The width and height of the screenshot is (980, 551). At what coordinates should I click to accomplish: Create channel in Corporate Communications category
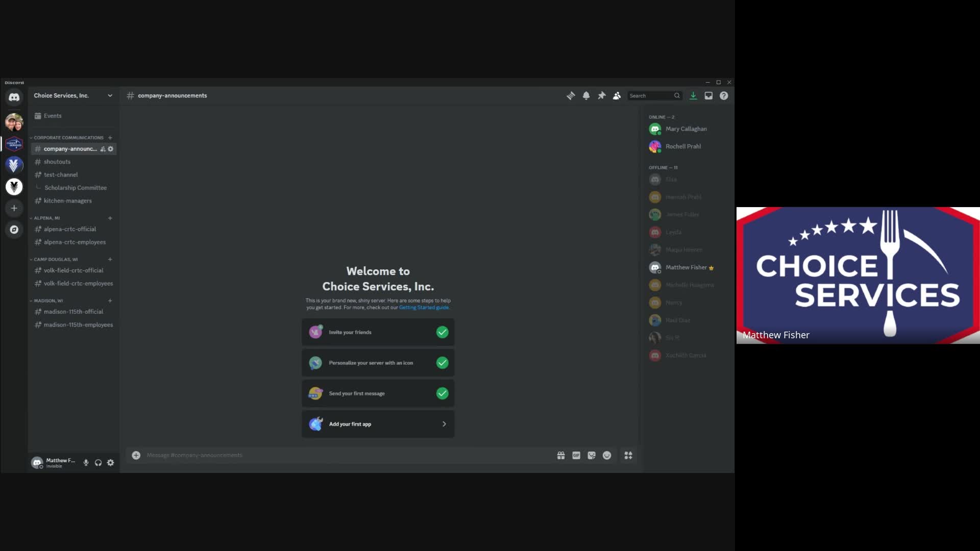(x=110, y=138)
